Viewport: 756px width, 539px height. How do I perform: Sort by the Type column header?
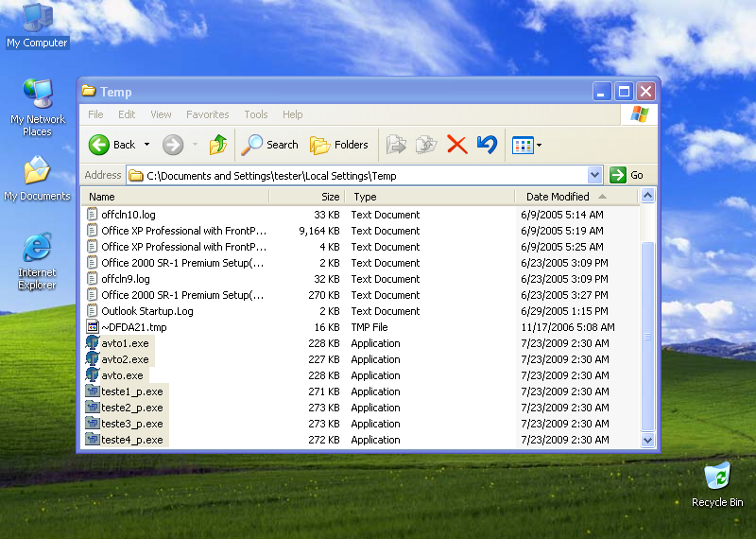tap(430, 197)
